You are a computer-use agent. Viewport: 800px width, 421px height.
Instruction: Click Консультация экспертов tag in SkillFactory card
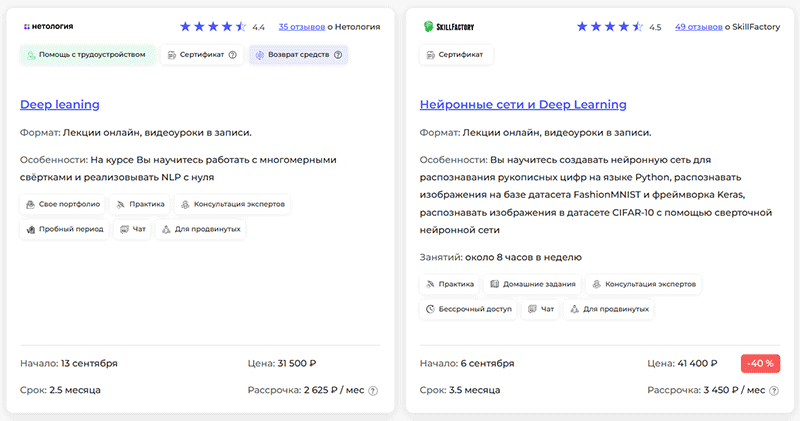(644, 284)
